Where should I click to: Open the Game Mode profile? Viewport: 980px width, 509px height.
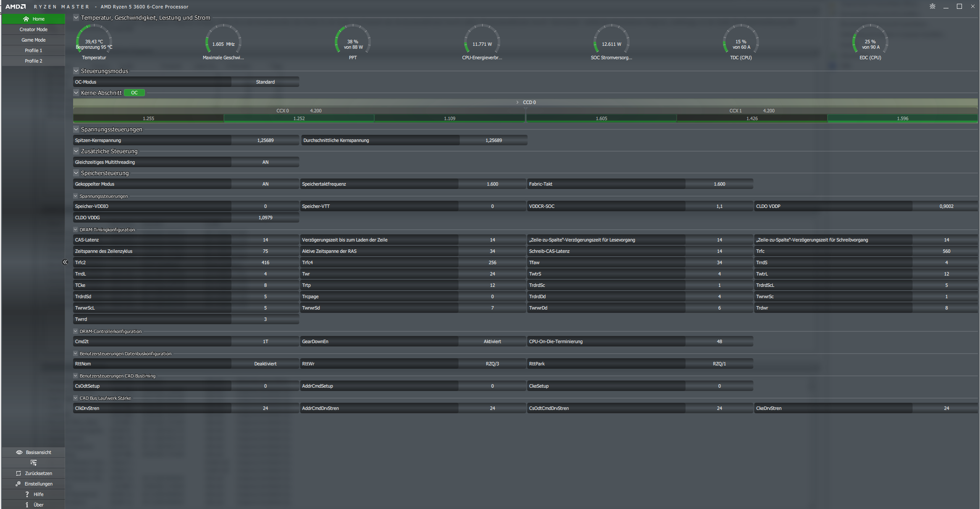[x=33, y=40]
